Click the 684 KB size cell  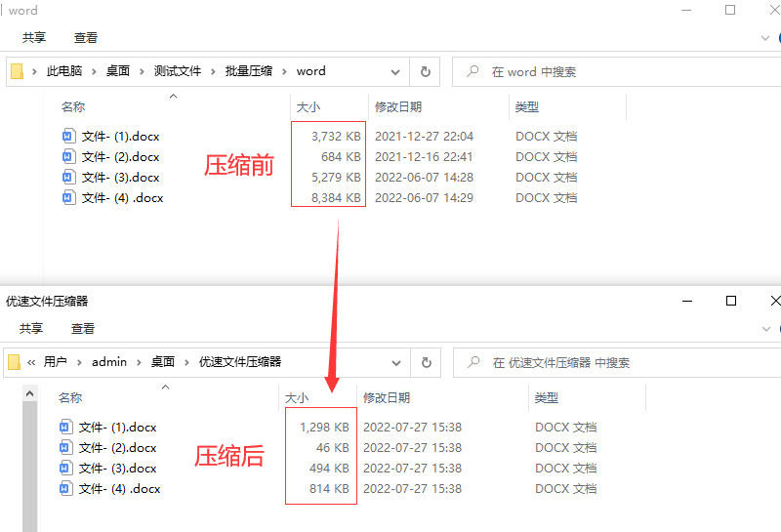(x=341, y=156)
